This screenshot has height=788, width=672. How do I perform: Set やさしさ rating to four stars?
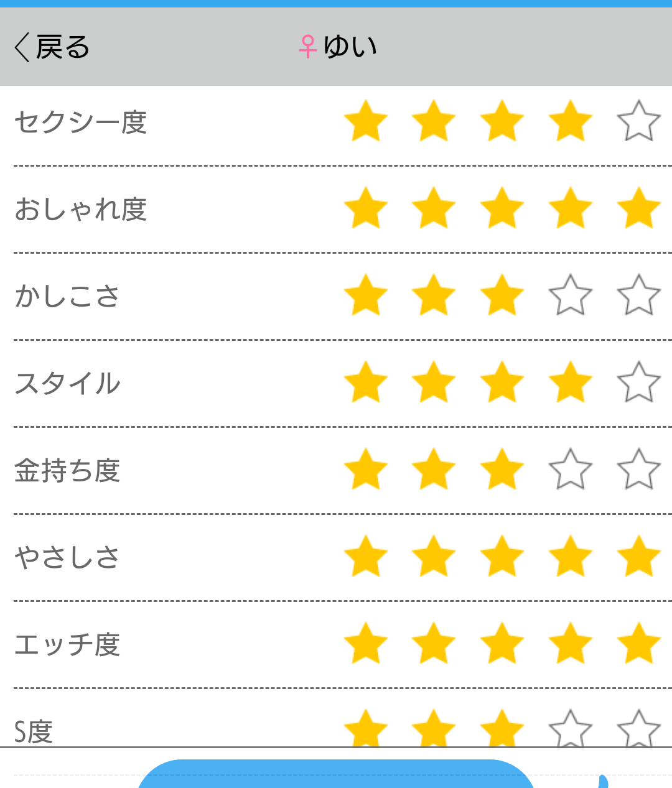click(570, 557)
